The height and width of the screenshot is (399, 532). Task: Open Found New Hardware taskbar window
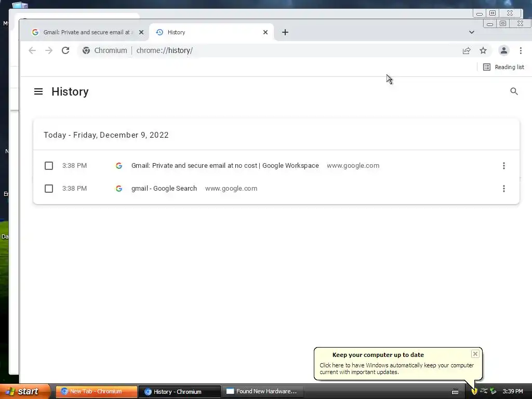[x=262, y=391]
